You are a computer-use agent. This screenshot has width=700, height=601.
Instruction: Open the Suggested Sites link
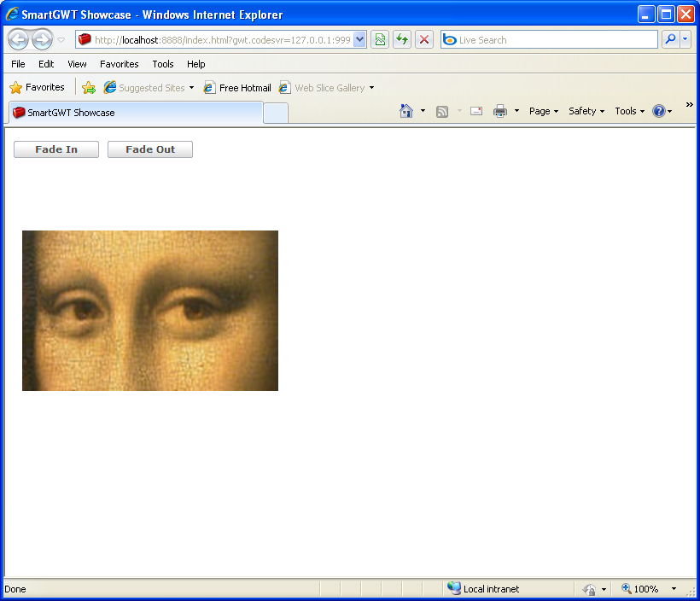tap(144, 88)
